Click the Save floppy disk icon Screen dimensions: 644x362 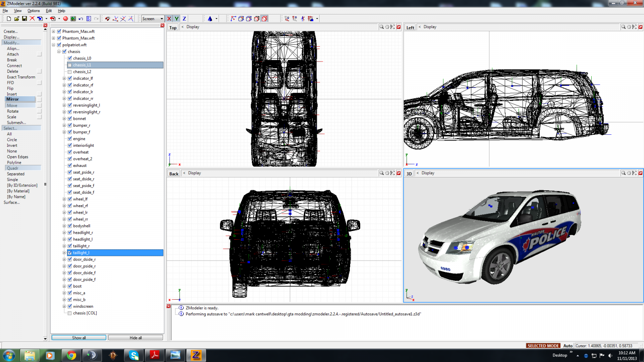[x=24, y=19]
